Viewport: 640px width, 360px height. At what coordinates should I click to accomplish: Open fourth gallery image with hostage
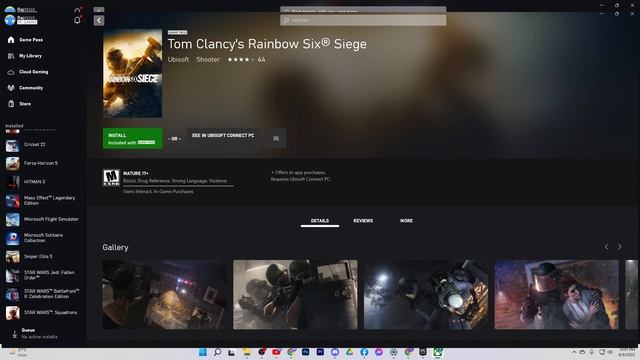(x=556, y=294)
